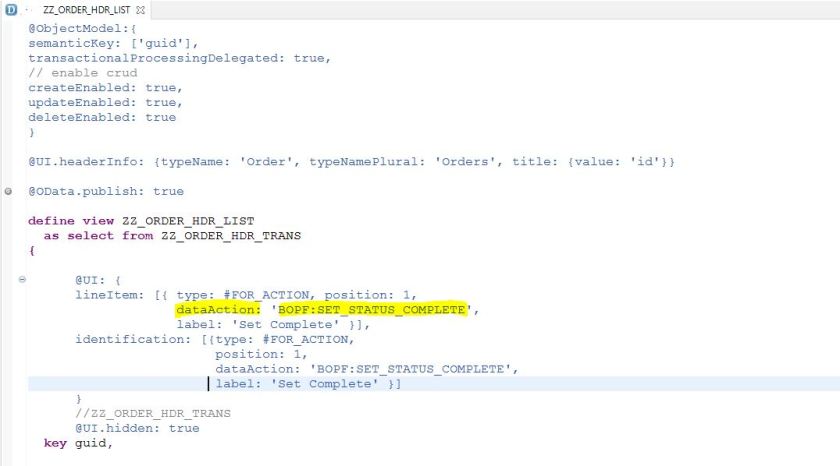Image resolution: width=840 pixels, height=466 pixels.
Task: Select the ZZ_ORDER_HDR_LIST editor tab
Action: click(86, 10)
